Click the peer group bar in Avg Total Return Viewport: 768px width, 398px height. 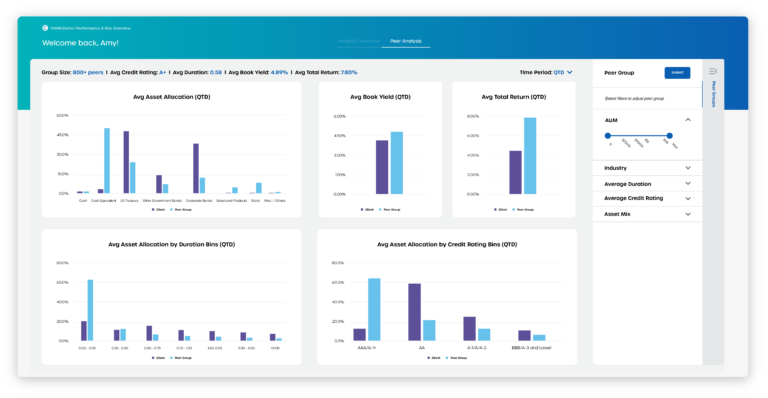coord(530,156)
